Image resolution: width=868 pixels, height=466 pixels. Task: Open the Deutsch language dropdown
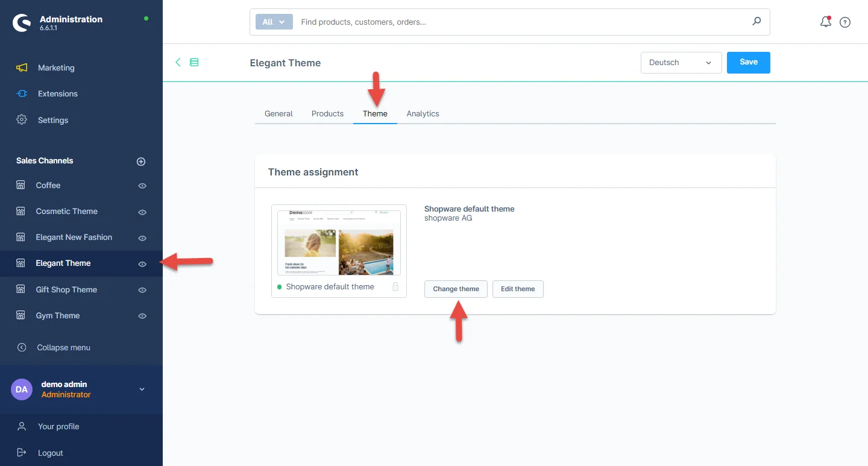point(681,63)
